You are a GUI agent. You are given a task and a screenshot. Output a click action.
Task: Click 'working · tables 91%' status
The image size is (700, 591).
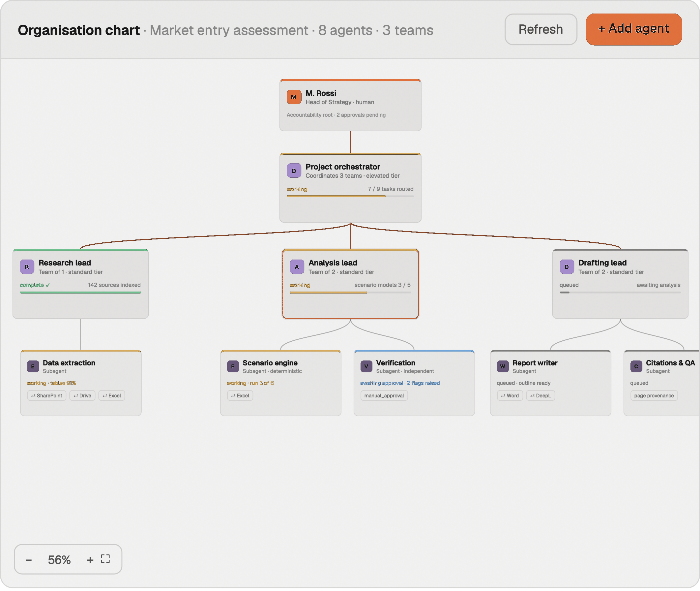coord(51,383)
